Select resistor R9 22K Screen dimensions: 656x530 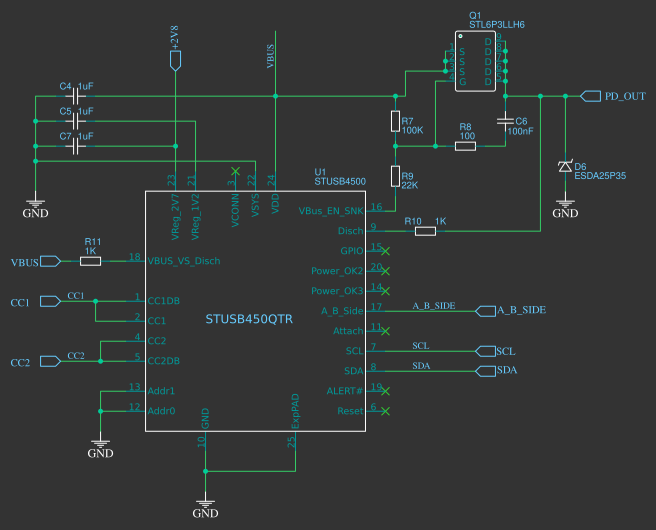pos(395,176)
